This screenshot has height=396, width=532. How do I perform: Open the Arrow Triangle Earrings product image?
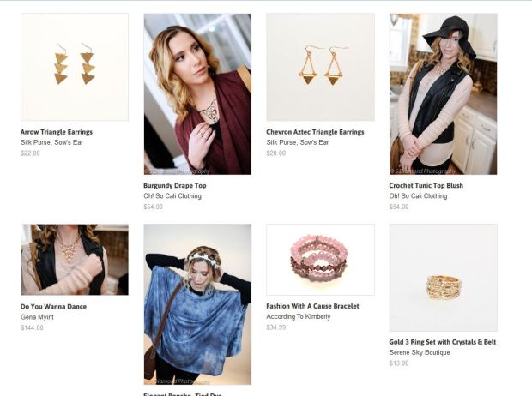[75, 67]
